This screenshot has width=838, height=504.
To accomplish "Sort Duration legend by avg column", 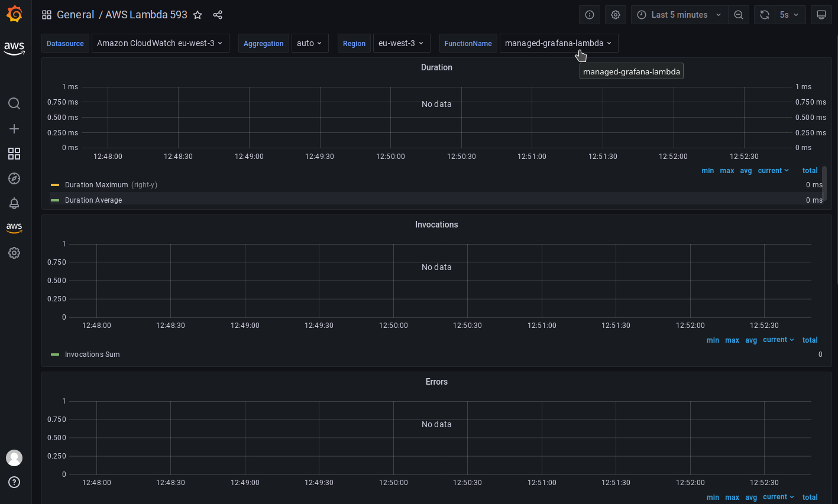I will [746, 171].
